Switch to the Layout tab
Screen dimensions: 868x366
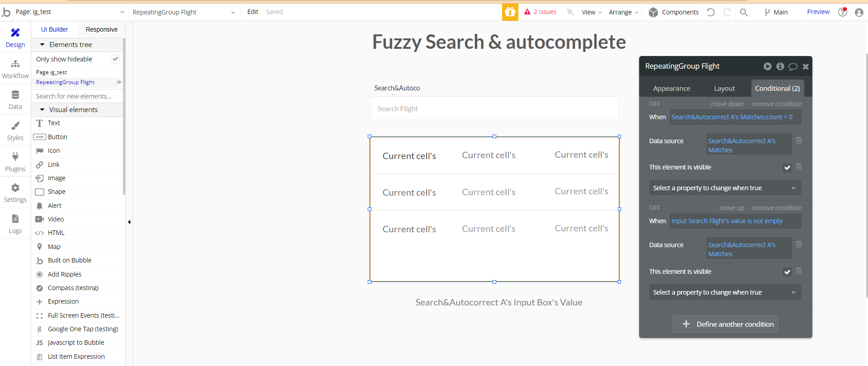724,89
